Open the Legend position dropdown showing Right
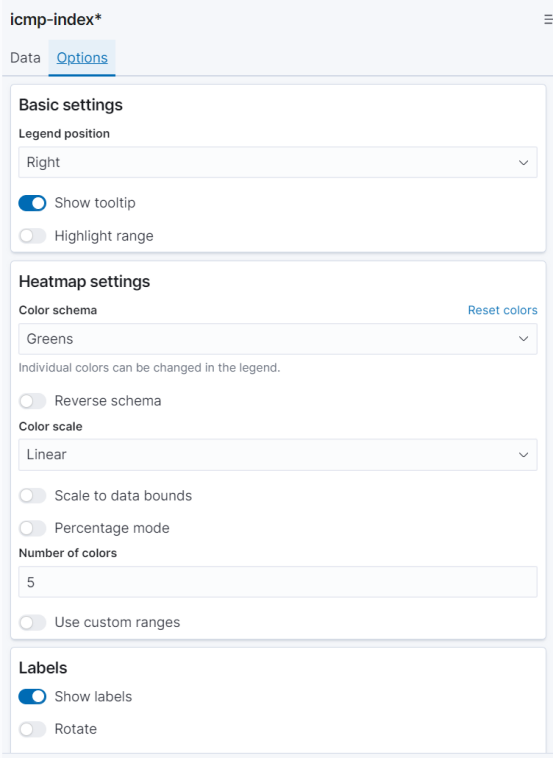Viewport: 554px width, 758px height. (277, 162)
